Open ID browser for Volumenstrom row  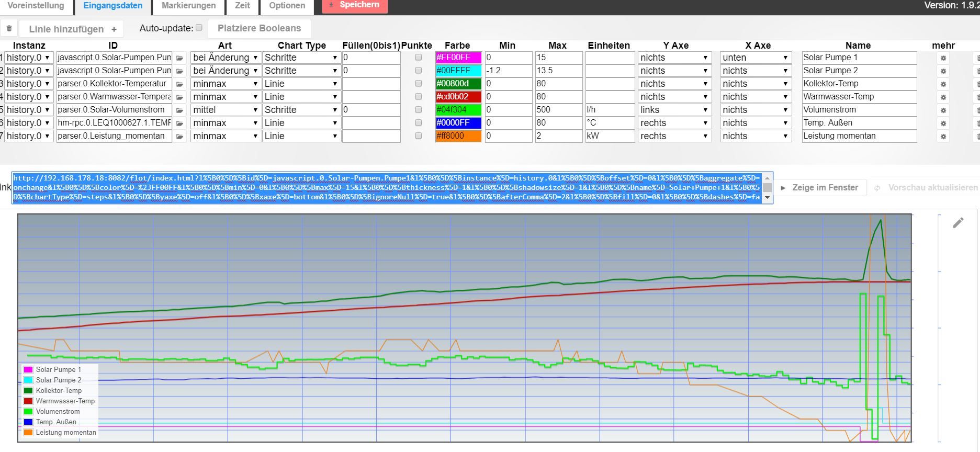pos(179,110)
